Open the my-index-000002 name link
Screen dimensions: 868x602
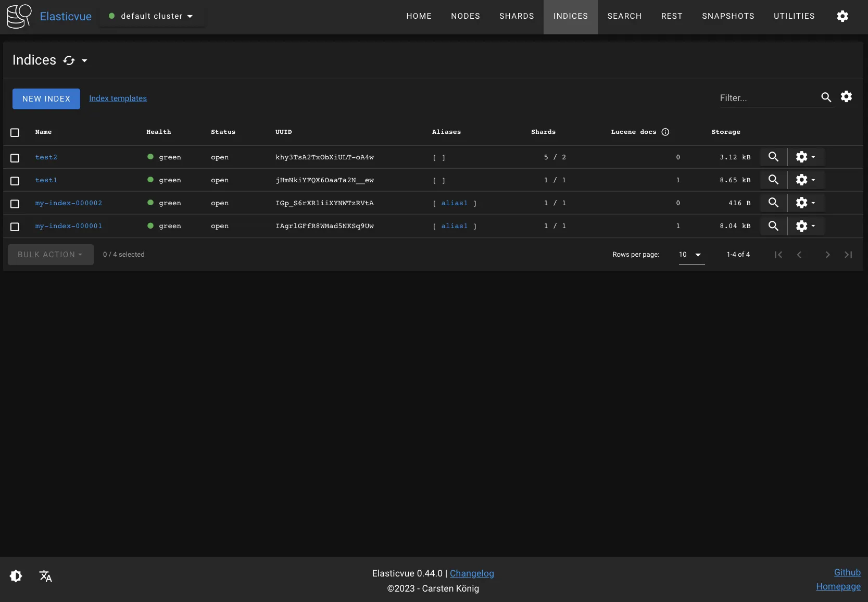click(x=69, y=203)
